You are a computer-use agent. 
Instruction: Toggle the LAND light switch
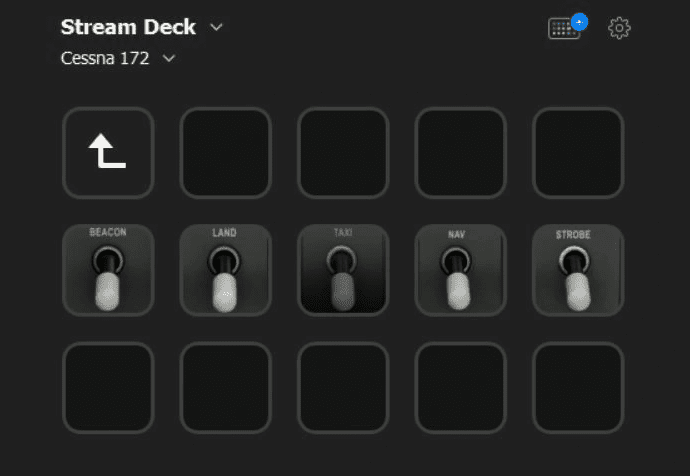point(225,270)
